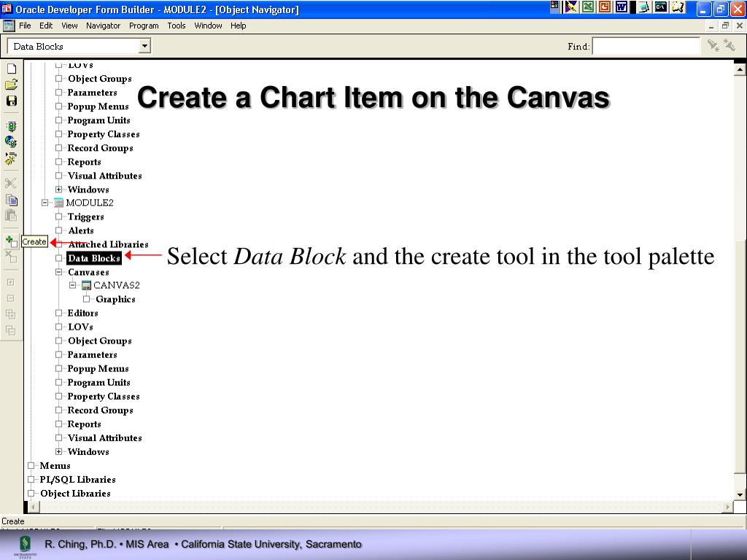Open the Help menu
Viewport: 747px width, 560px height.
pos(239,26)
